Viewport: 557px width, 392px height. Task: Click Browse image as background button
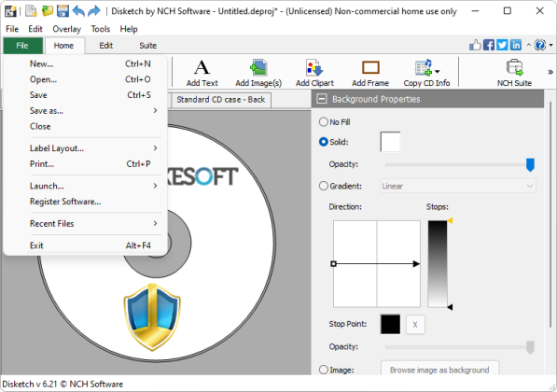(x=439, y=370)
